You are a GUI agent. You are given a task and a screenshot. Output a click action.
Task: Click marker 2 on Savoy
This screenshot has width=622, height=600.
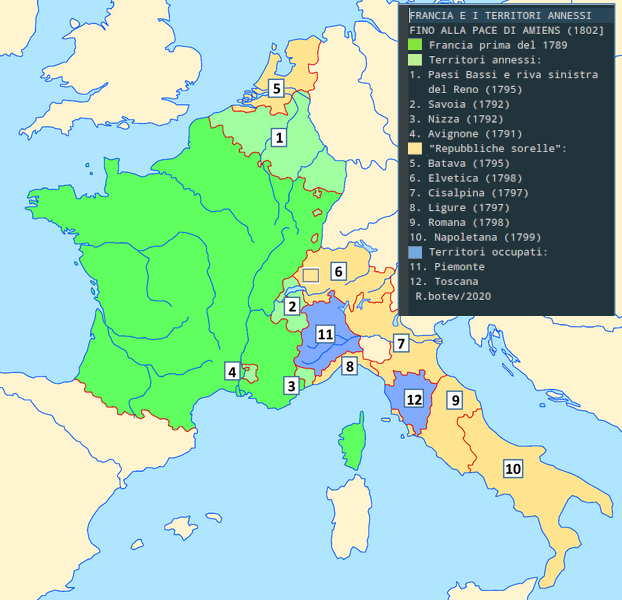[x=292, y=306]
